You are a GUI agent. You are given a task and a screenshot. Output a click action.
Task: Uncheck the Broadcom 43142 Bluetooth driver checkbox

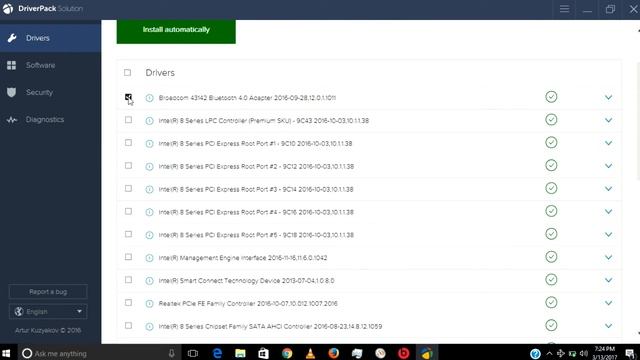[128, 97]
